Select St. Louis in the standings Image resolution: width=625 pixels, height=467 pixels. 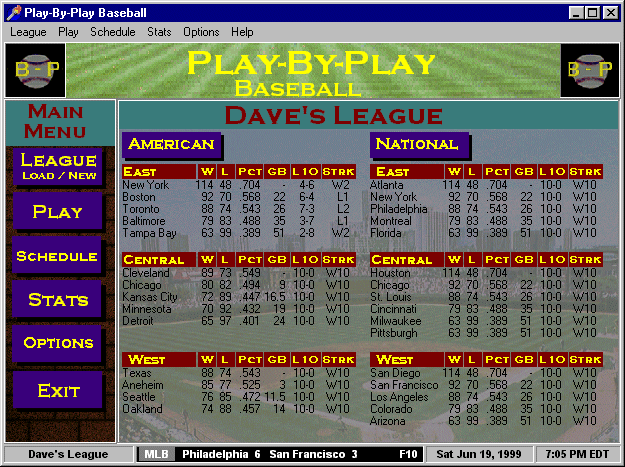391,297
